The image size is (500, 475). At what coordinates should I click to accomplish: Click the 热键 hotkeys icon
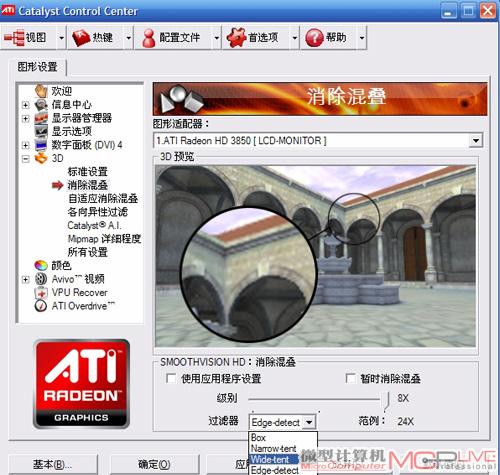(81, 37)
